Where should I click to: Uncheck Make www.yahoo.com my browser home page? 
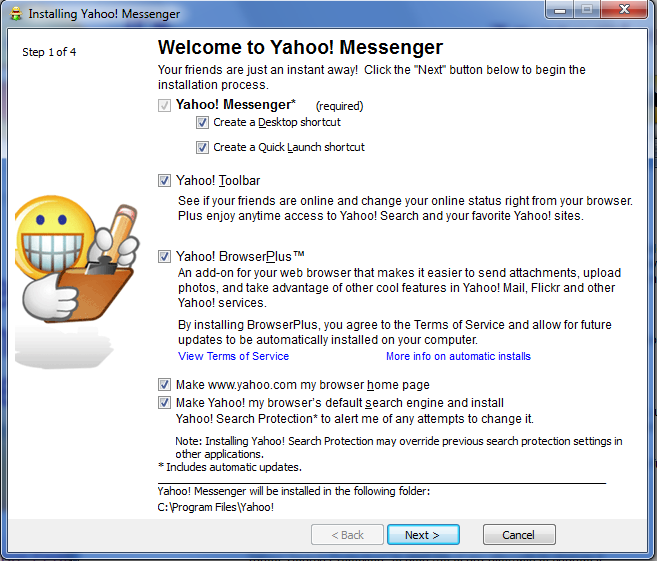coord(164,384)
